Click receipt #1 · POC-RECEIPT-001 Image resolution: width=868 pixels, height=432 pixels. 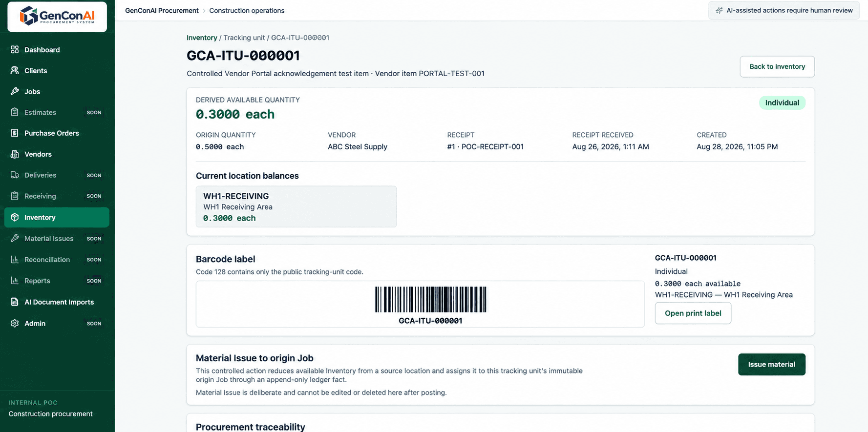485,146
